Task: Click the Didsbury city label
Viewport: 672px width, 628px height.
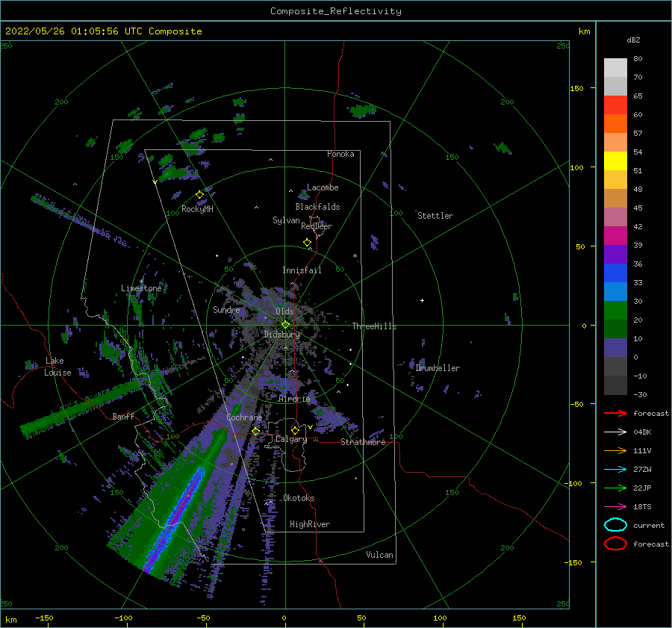Action: click(x=282, y=335)
